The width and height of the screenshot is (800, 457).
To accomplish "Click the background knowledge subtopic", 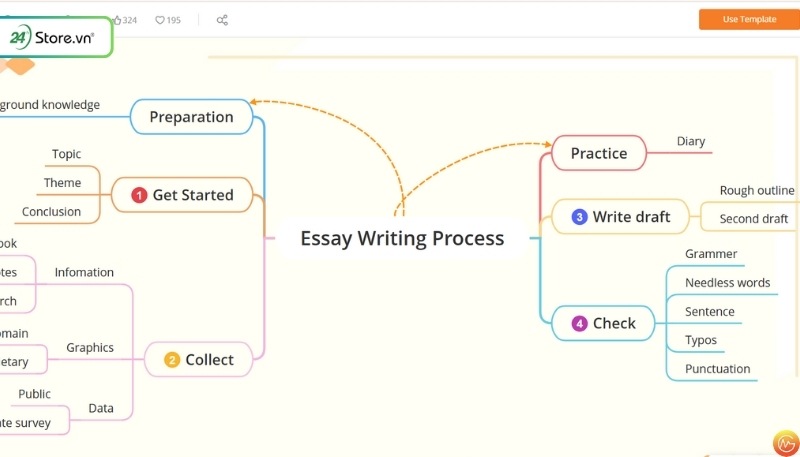I will [49, 105].
